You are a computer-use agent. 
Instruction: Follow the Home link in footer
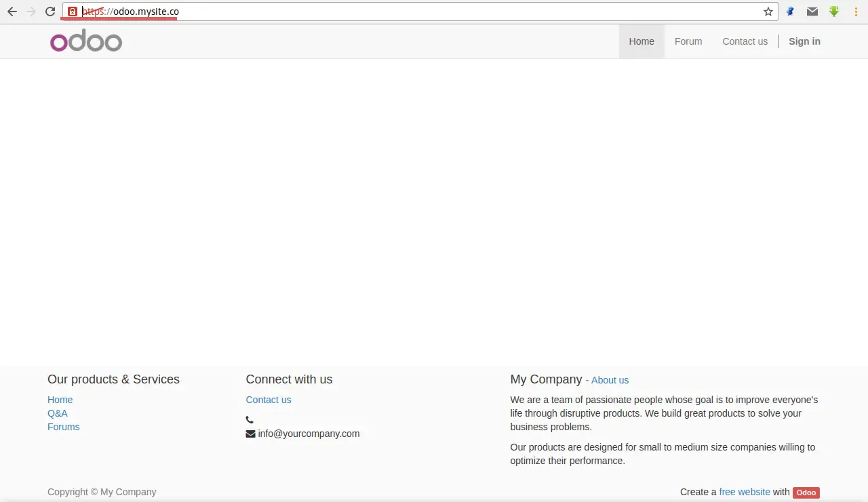click(60, 400)
